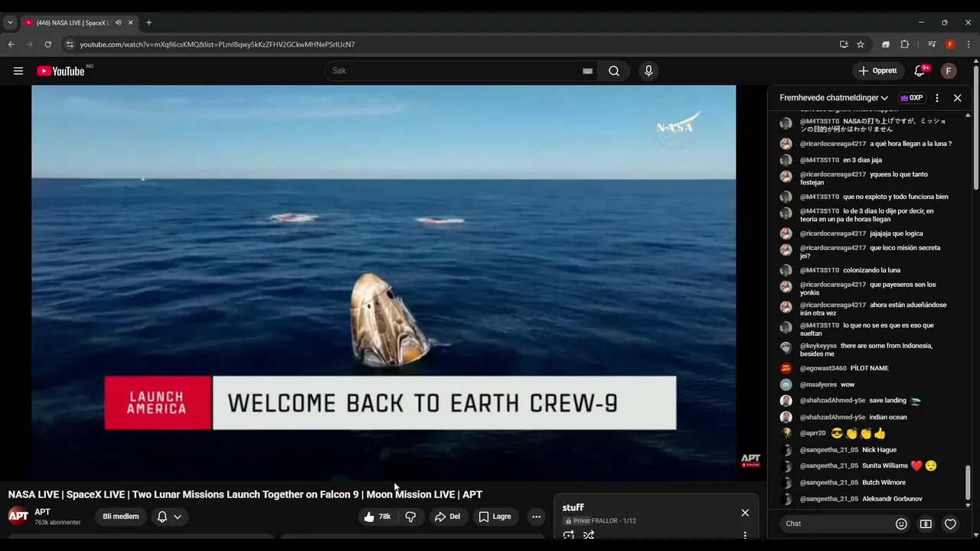Send a Super Chat with the dollar icon
This screenshot has height=551, width=980.
point(926,524)
